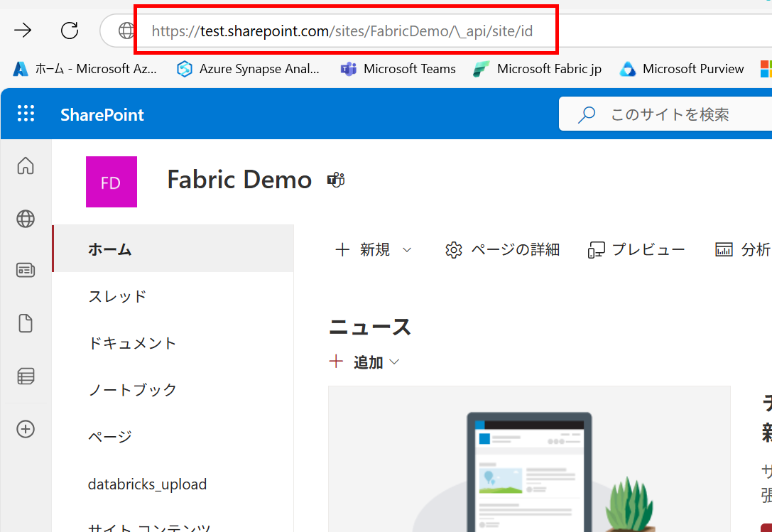The image size is (772, 532).
Task: Open the Azure Synapse Analytics bookmark
Action: point(248,69)
